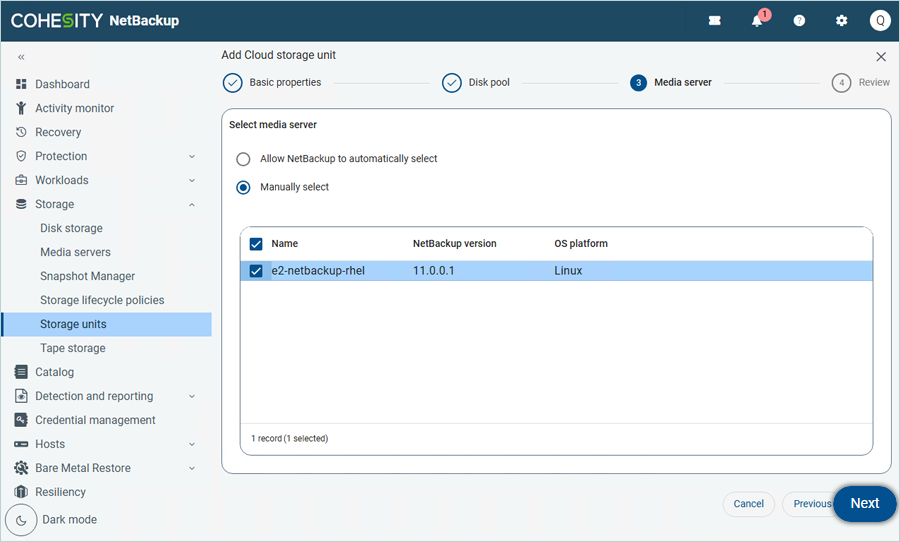Open the notifications bell icon
The width and height of the screenshot is (900, 542).
[757, 21]
